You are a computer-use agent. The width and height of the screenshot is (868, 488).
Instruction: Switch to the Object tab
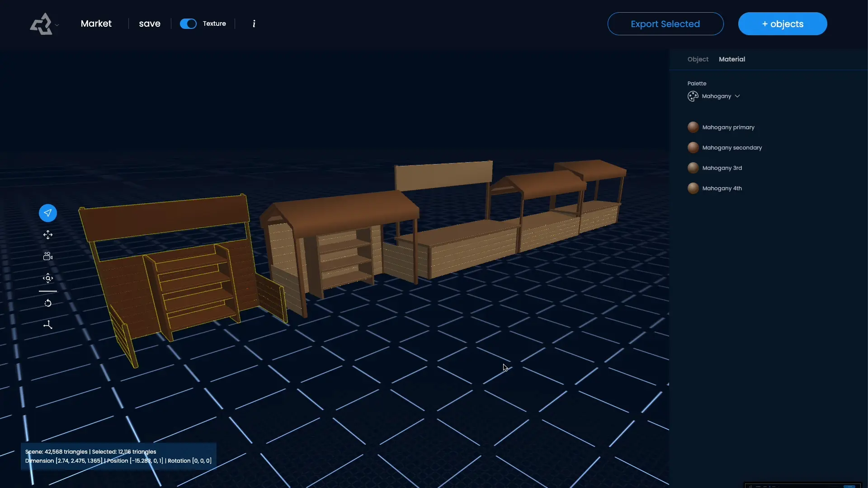[x=698, y=59]
